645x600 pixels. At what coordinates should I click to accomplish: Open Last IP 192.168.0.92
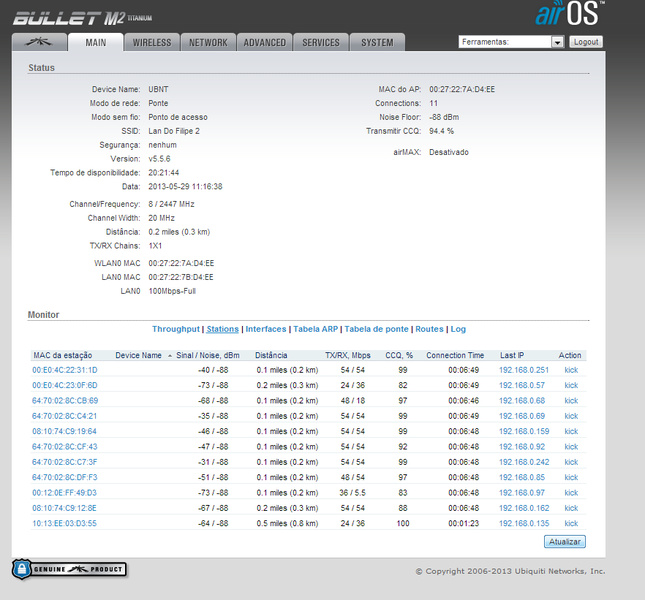(522, 447)
